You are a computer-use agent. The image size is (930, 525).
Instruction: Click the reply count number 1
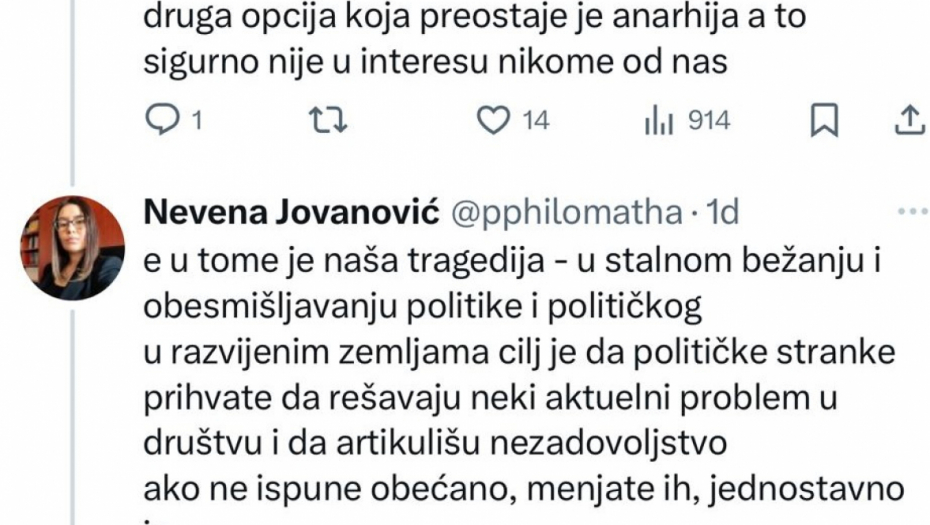tap(197, 122)
